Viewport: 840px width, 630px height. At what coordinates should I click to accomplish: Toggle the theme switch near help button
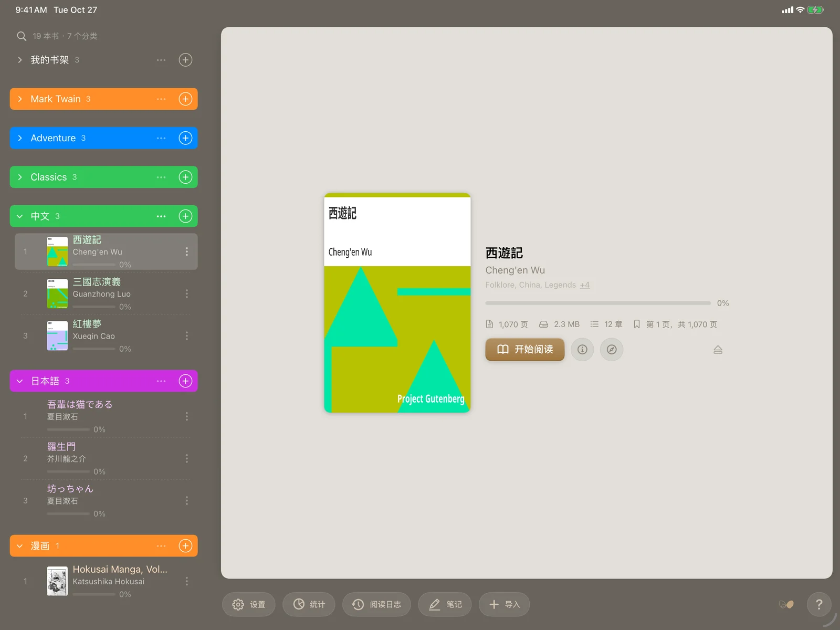coord(786,604)
